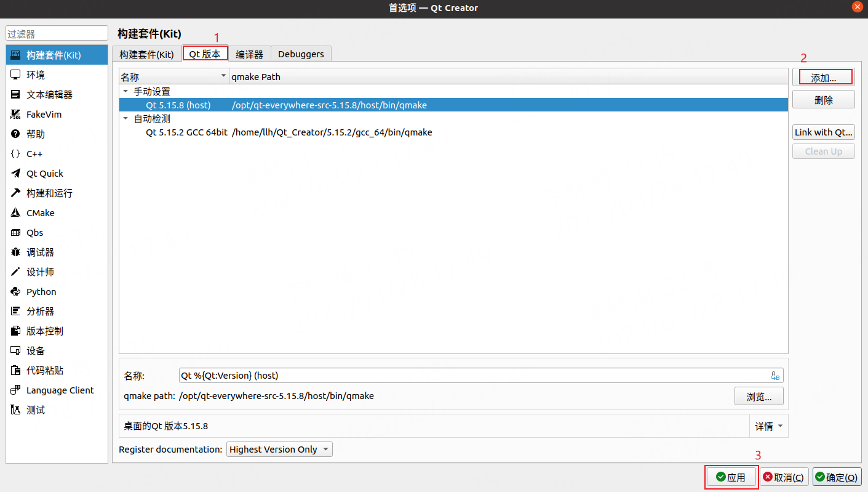Click the qmake Path column header
The width and height of the screenshot is (868, 492).
(x=508, y=77)
